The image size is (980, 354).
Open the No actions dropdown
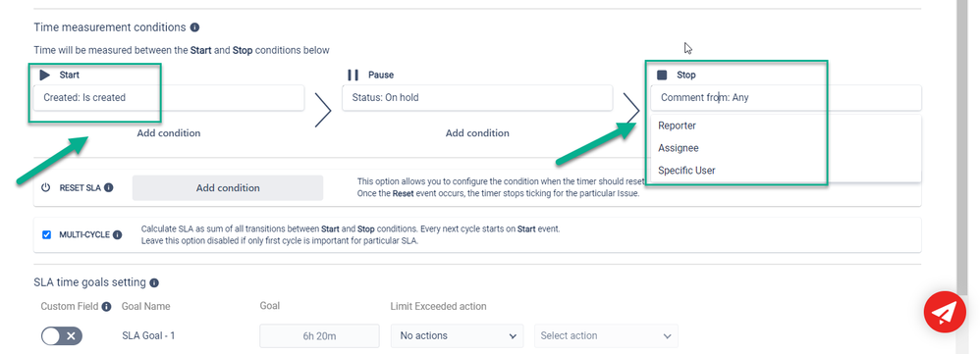457,336
